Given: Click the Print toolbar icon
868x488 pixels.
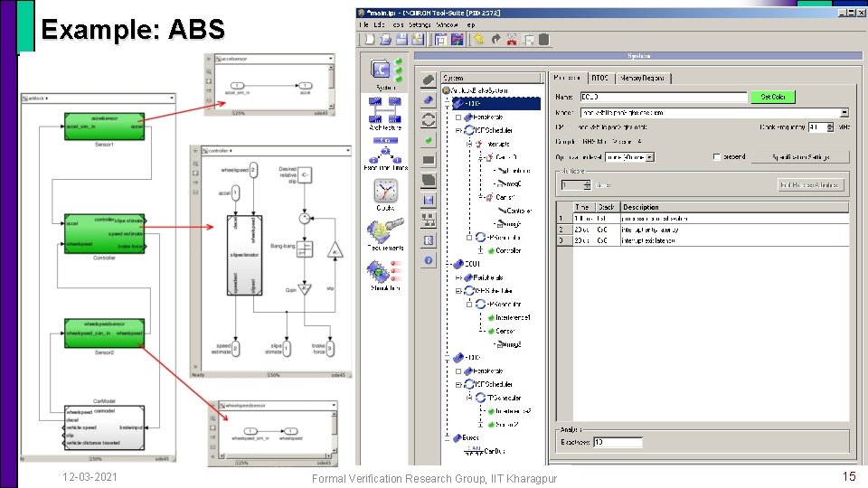Looking at the screenshot, I should tap(386, 39).
